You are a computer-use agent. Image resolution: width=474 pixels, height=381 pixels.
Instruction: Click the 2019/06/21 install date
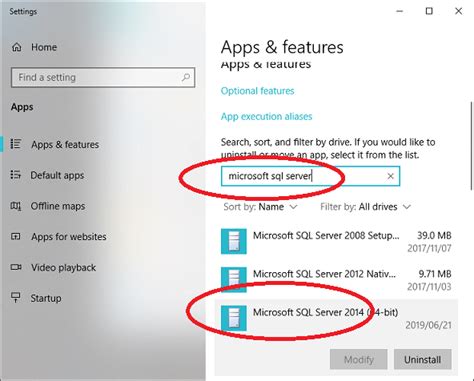tap(428, 325)
